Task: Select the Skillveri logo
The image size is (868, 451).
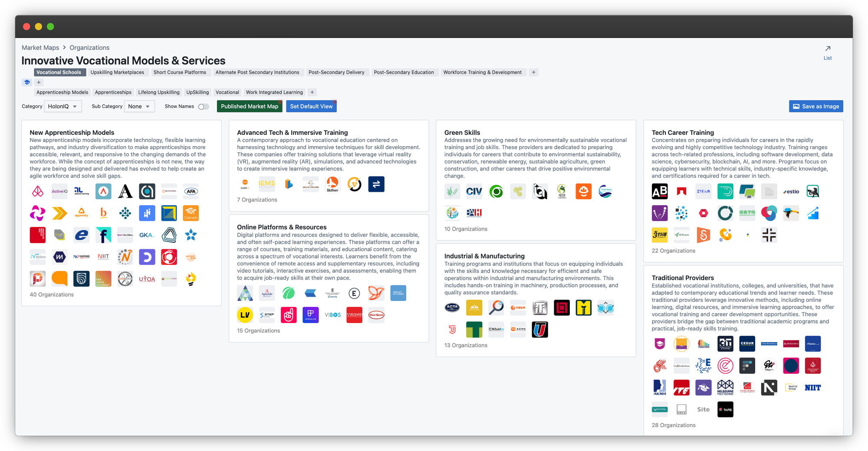Action: (332, 184)
